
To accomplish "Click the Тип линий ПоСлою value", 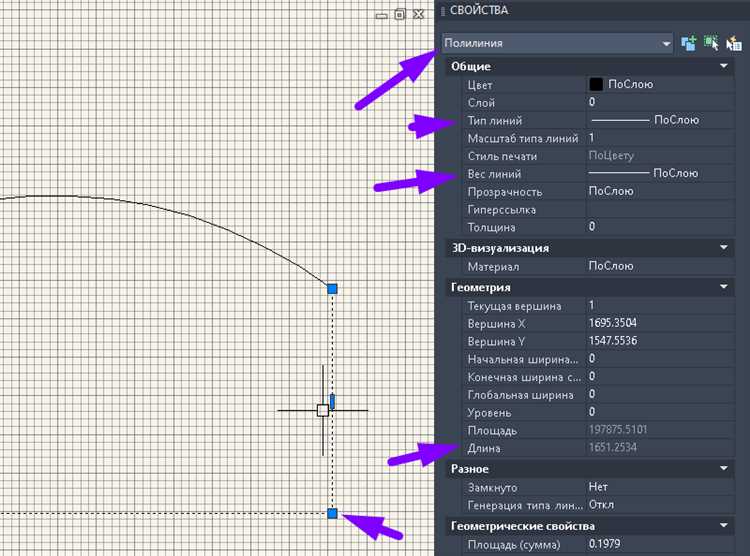I will coord(660,120).
